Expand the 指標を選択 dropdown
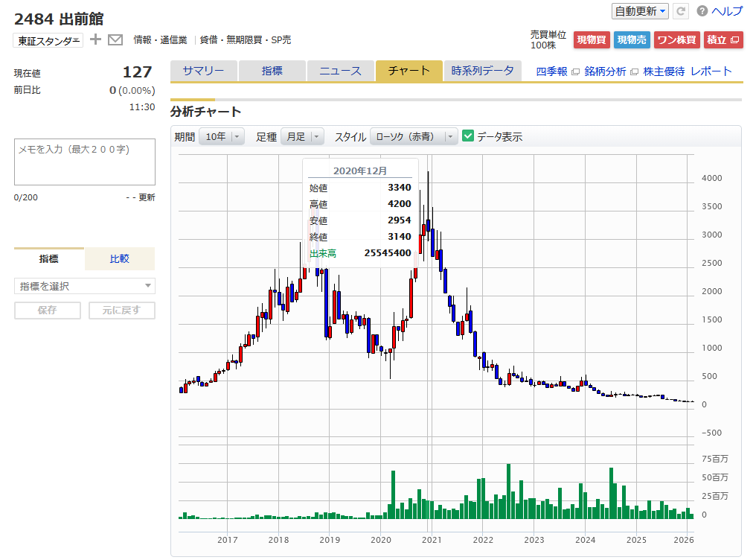Image resolution: width=756 pixels, height=560 pixels. click(85, 286)
